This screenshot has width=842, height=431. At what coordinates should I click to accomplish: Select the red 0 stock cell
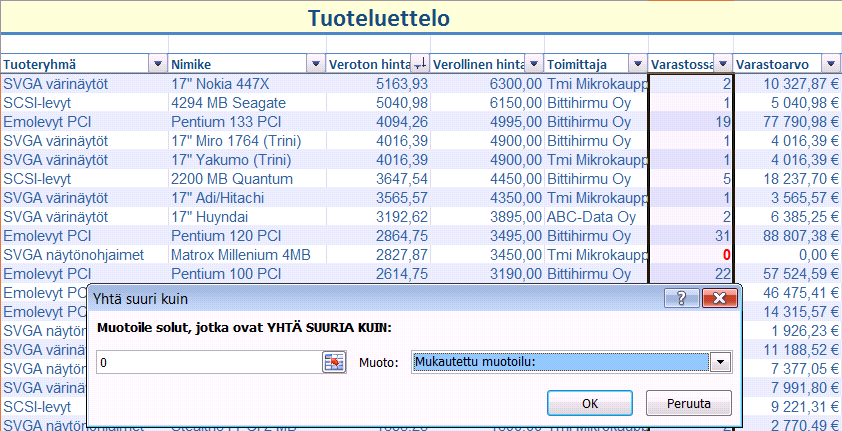click(x=692, y=255)
